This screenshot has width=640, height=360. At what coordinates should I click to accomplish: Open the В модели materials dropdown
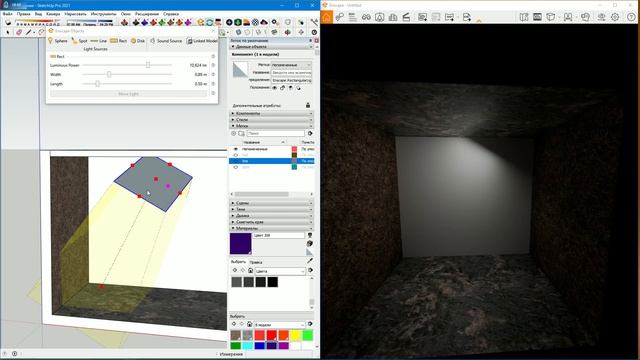pyautogui.click(x=280, y=324)
